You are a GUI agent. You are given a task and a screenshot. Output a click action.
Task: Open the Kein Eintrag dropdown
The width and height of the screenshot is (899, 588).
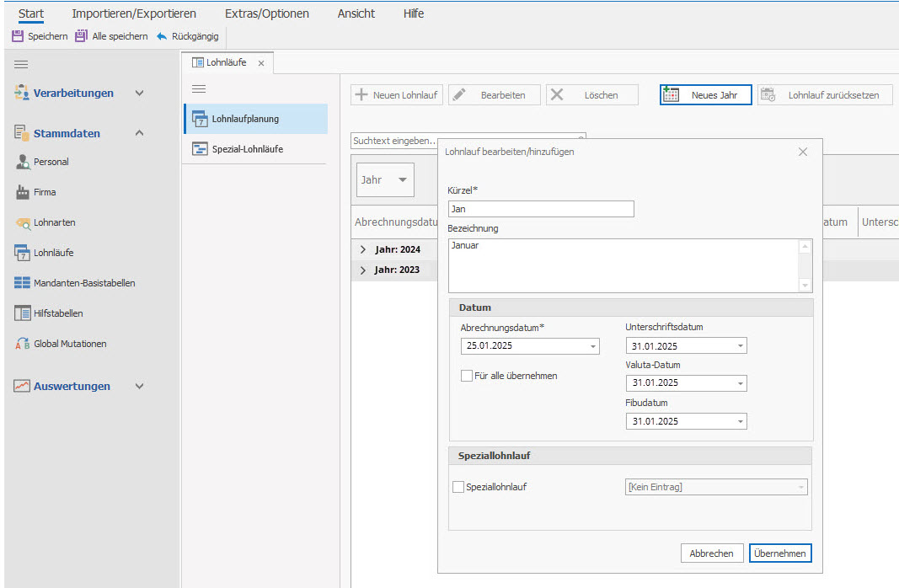800,487
